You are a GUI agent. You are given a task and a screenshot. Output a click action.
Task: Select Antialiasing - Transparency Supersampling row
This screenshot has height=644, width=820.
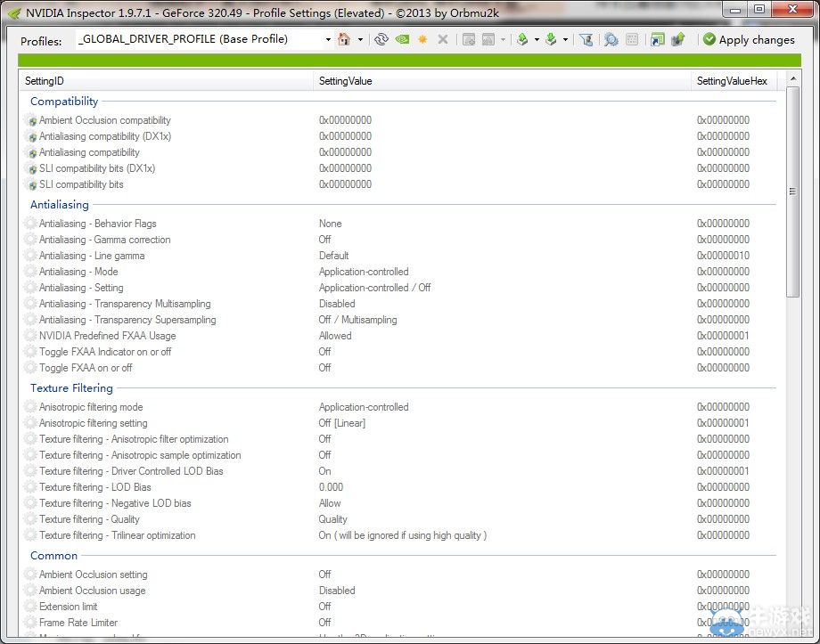pyautogui.click(x=399, y=320)
